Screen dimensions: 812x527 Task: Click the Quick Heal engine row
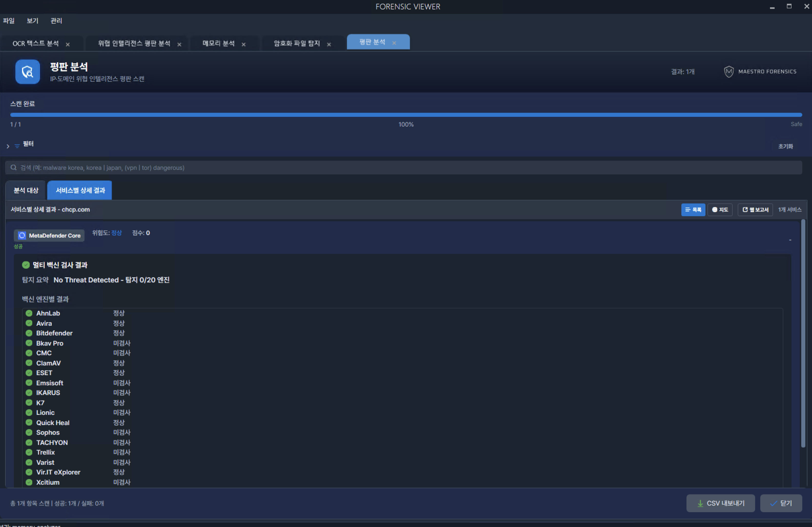[403, 423]
